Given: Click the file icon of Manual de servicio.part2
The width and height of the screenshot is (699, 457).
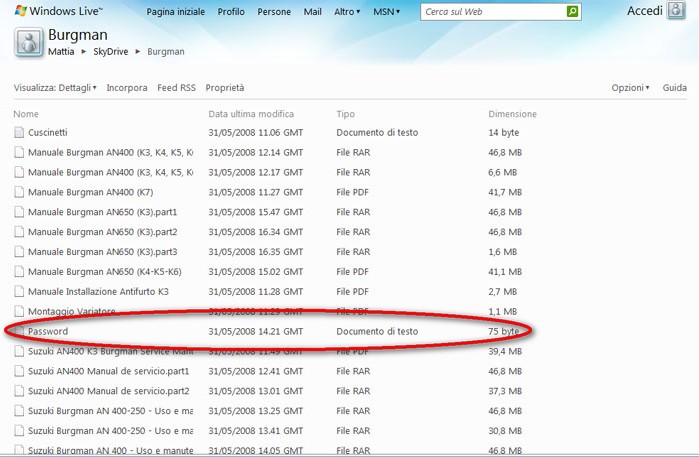Looking at the screenshot, I should (19, 391).
